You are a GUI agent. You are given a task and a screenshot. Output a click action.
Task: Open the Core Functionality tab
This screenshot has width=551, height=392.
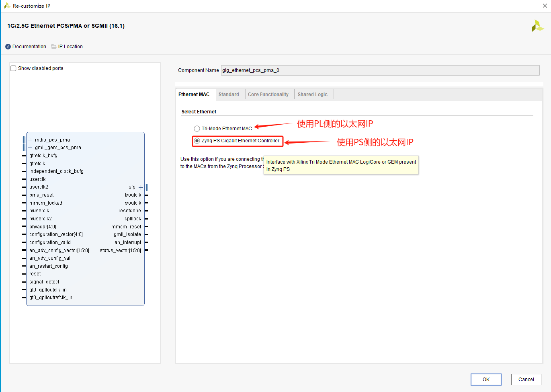pos(268,94)
